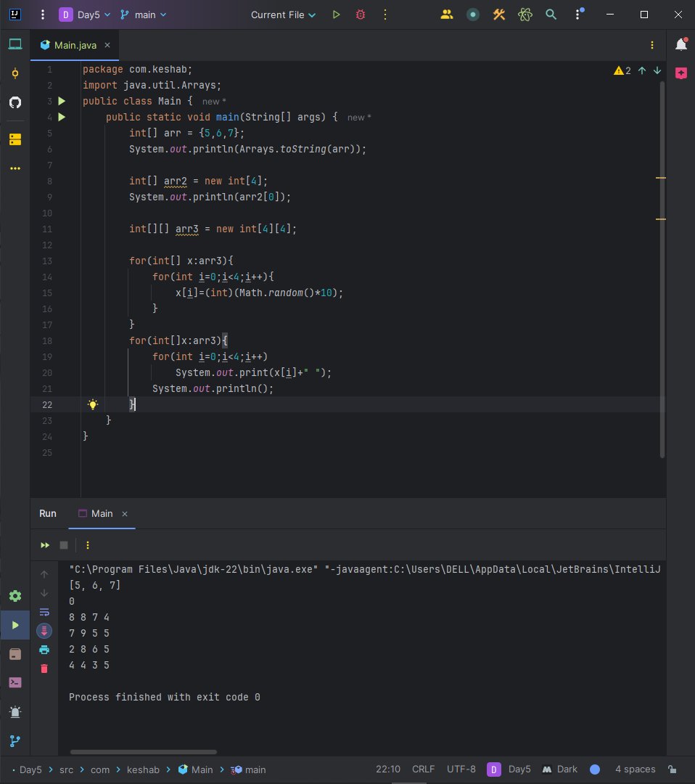Open the Current File run configuration dropdown
The height and width of the screenshot is (784, 695).
pyautogui.click(x=283, y=15)
